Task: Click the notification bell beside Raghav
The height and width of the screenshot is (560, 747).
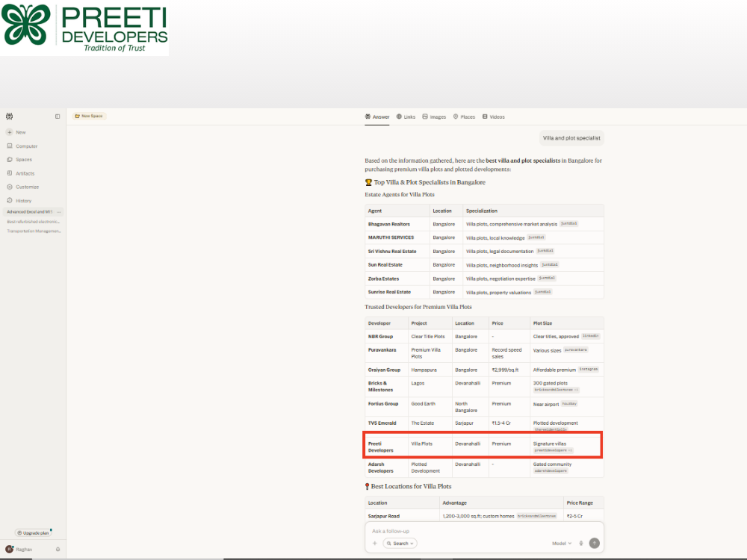Action: 58,549
